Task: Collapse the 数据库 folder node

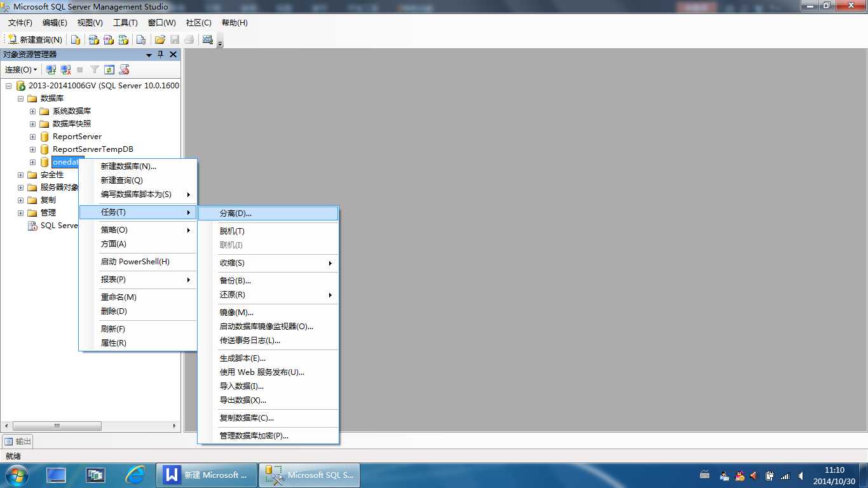Action: point(20,98)
